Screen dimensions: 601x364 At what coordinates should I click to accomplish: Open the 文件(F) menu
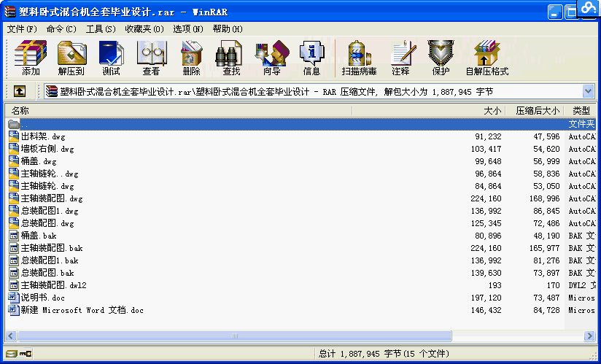22,28
